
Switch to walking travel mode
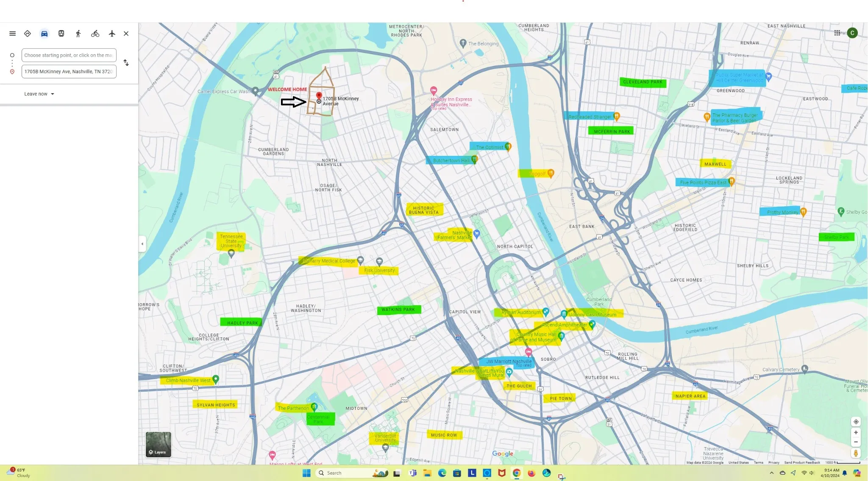(x=78, y=33)
